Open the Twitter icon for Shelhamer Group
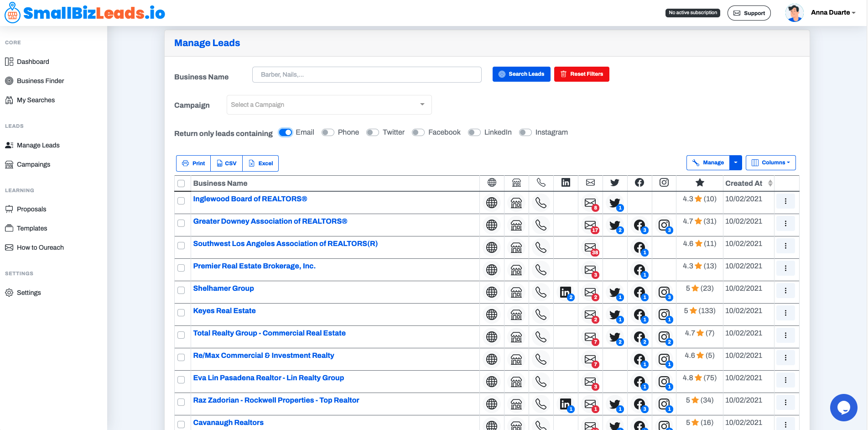The width and height of the screenshot is (868, 430). pyautogui.click(x=614, y=292)
